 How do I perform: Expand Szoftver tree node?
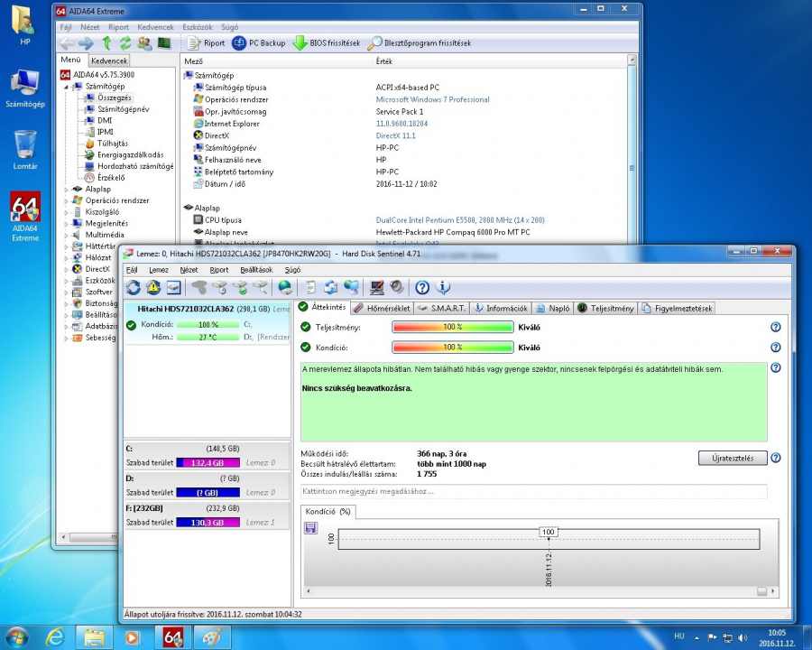[66, 292]
